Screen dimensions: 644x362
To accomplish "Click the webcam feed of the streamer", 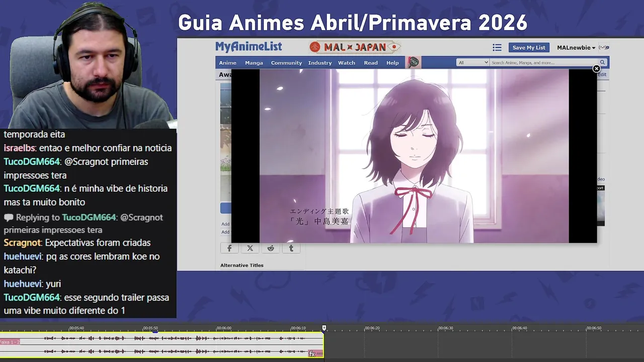I will tap(88, 64).
